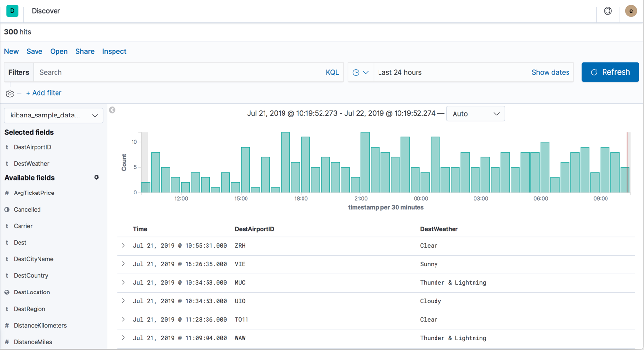The image size is (644, 350).
Task: Expand the ZRH document row
Action: pos(123,246)
